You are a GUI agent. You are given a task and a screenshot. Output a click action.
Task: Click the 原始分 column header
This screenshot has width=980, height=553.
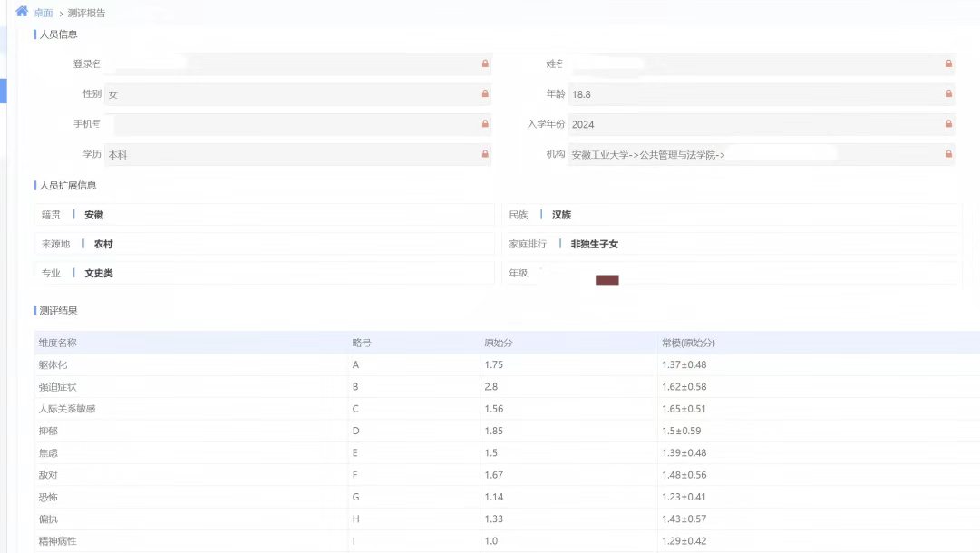click(x=499, y=343)
